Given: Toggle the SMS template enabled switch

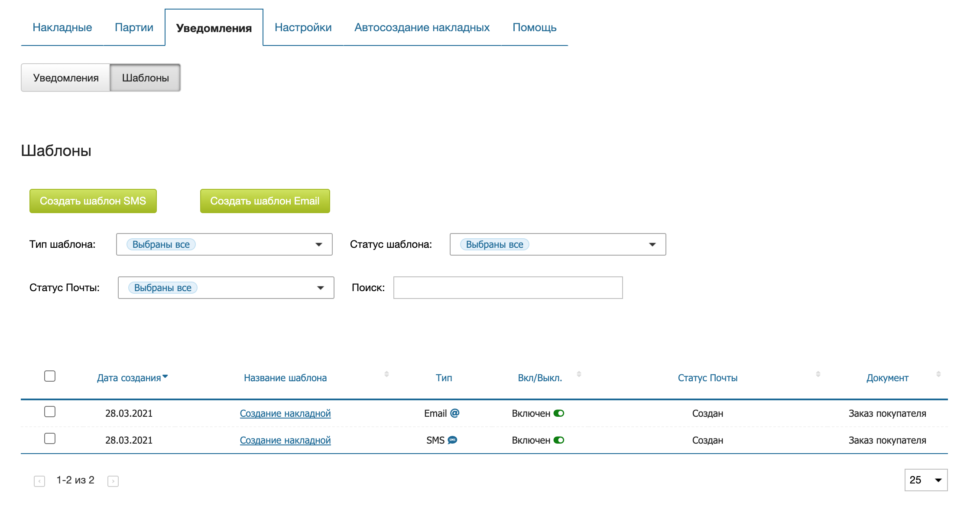Looking at the screenshot, I should pos(559,440).
